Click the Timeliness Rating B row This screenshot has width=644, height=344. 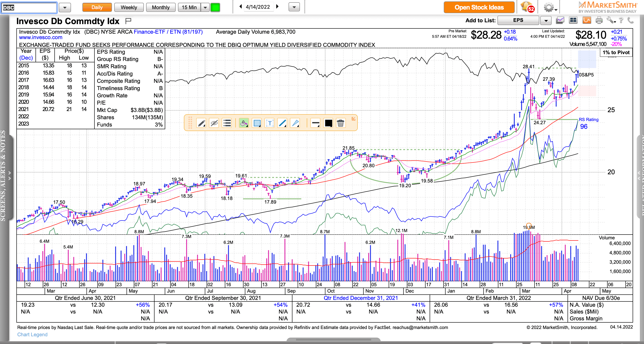[130, 88]
